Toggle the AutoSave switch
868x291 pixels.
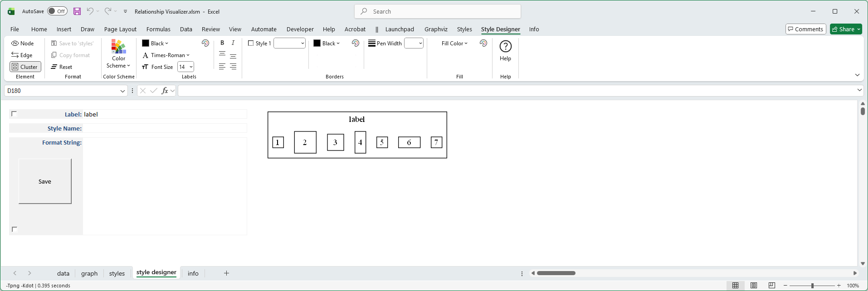click(57, 11)
